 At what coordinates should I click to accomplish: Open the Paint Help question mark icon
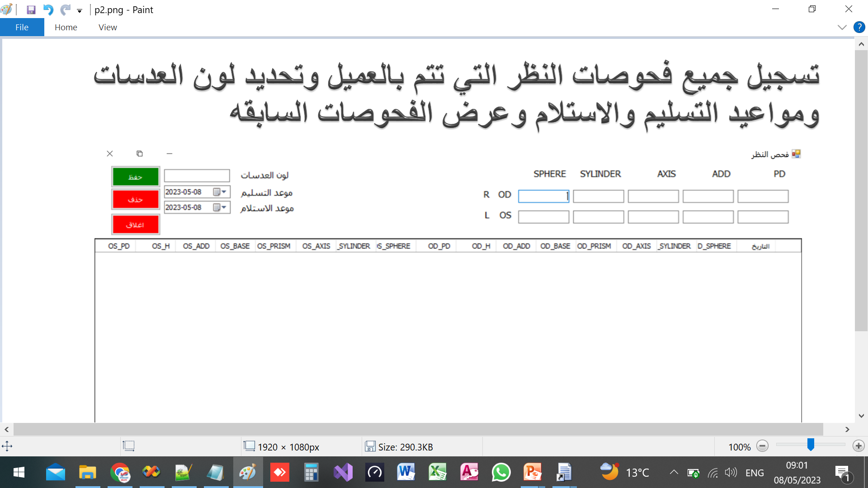[x=859, y=27]
